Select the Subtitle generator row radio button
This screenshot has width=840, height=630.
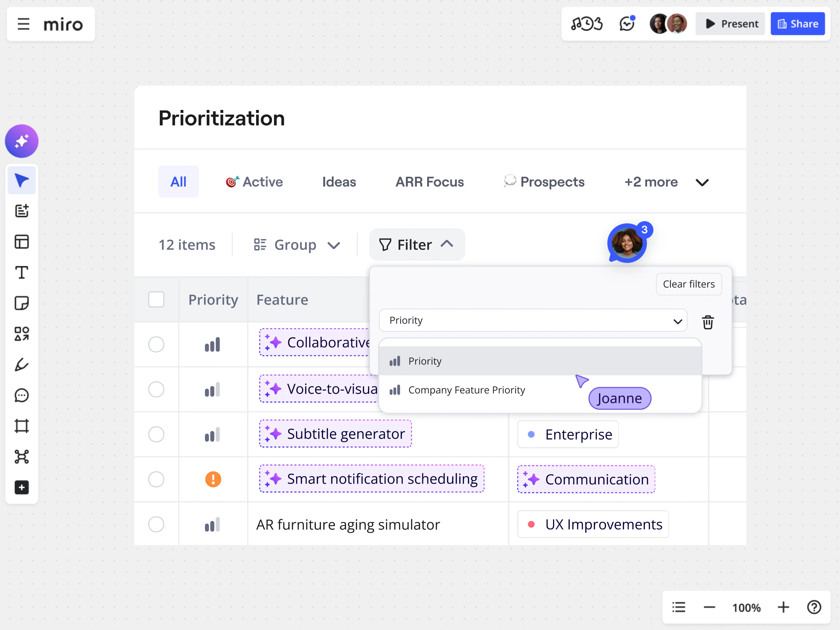(x=156, y=434)
